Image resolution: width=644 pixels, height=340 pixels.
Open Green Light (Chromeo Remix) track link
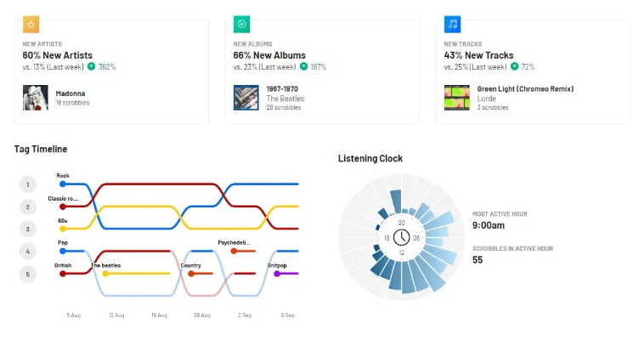pos(525,88)
